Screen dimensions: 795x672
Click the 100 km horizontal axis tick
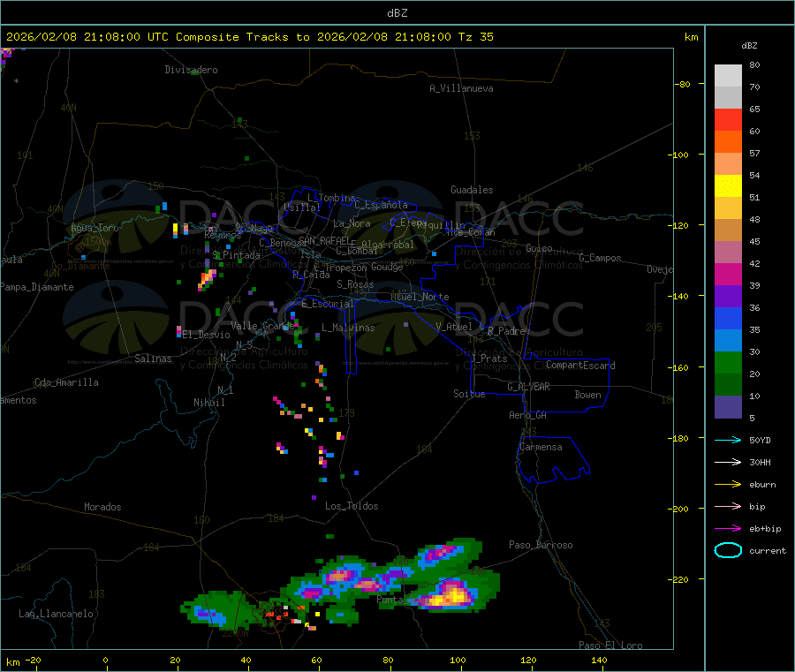pyautogui.click(x=458, y=660)
